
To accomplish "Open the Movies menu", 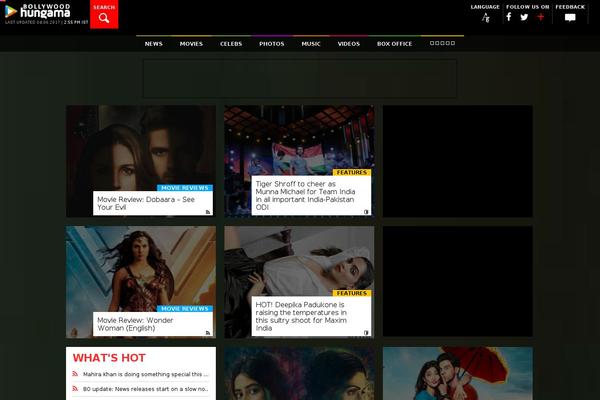I will 191,44.
